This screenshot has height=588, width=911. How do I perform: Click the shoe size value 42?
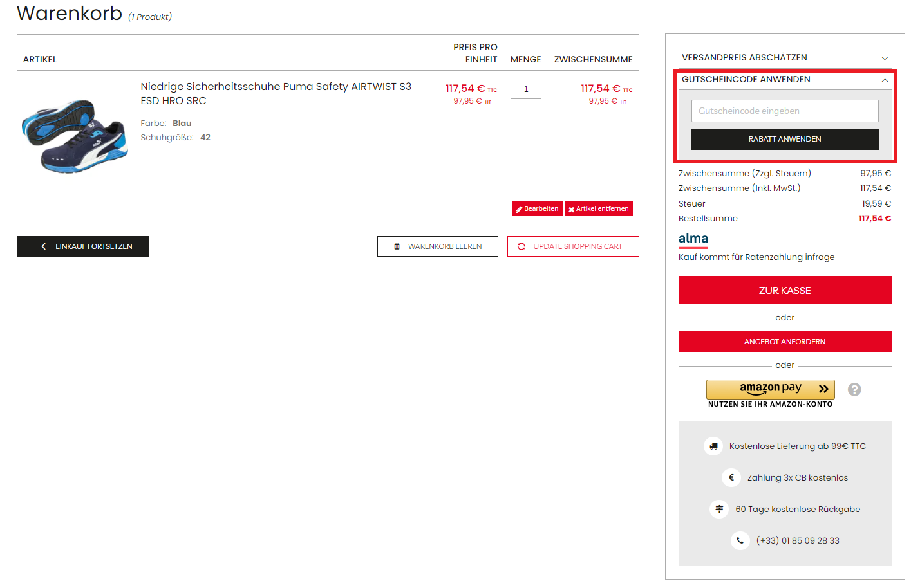(x=205, y=137)
